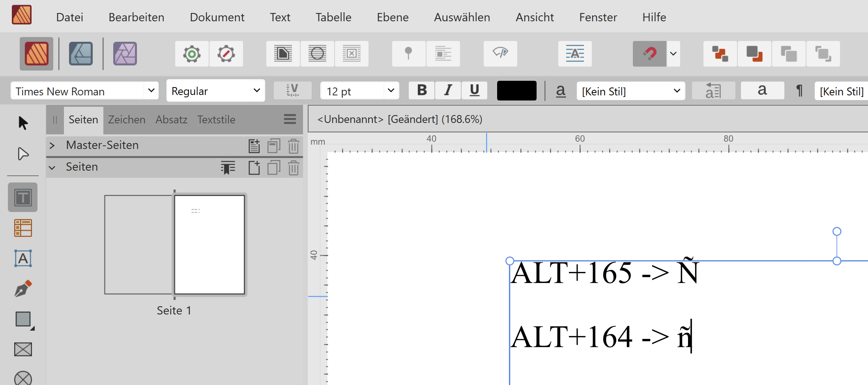868x385 pixels.
Task: Select the Table tool
Action: pos(23,228)
